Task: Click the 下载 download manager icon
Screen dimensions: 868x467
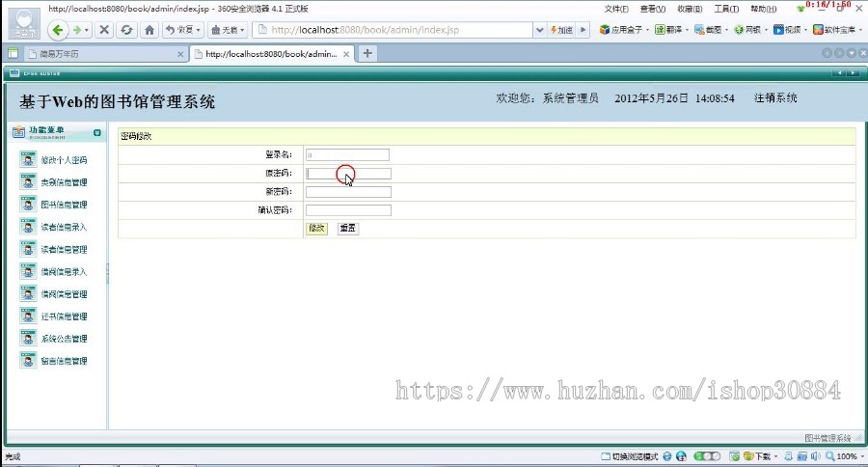Action: pos(757,456)
